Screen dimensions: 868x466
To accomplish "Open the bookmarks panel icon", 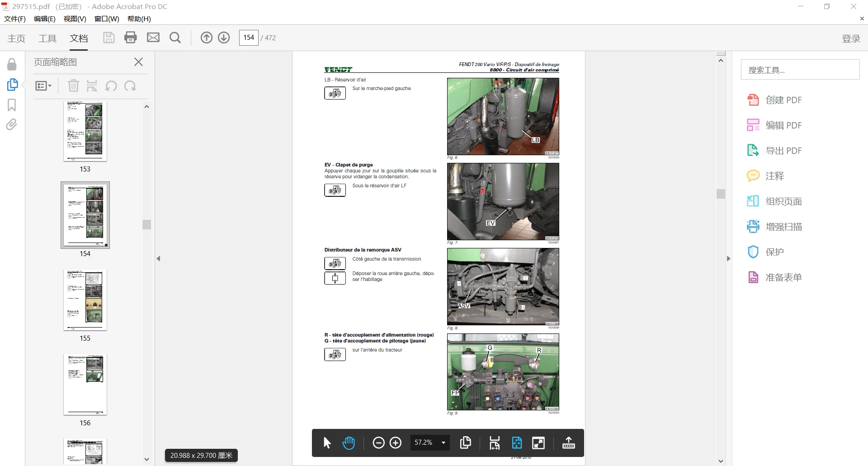I will 12,105.
